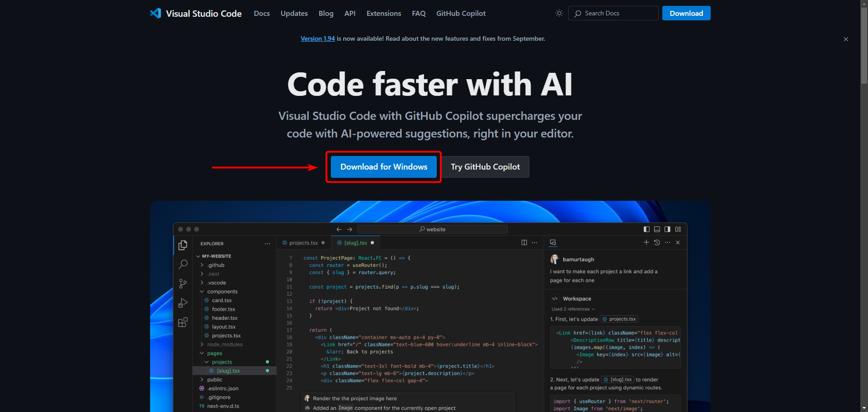Toggle the primary sidebar layout icon
868x412 pixels.
(646, 229)
